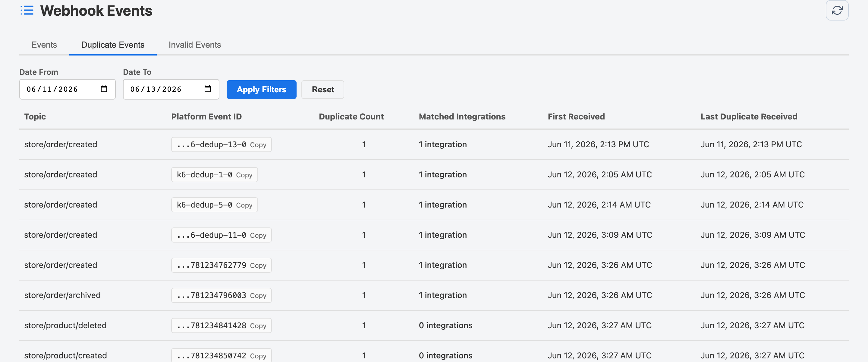Click the Date To label
868x362 pixels.
click(137, 72)
